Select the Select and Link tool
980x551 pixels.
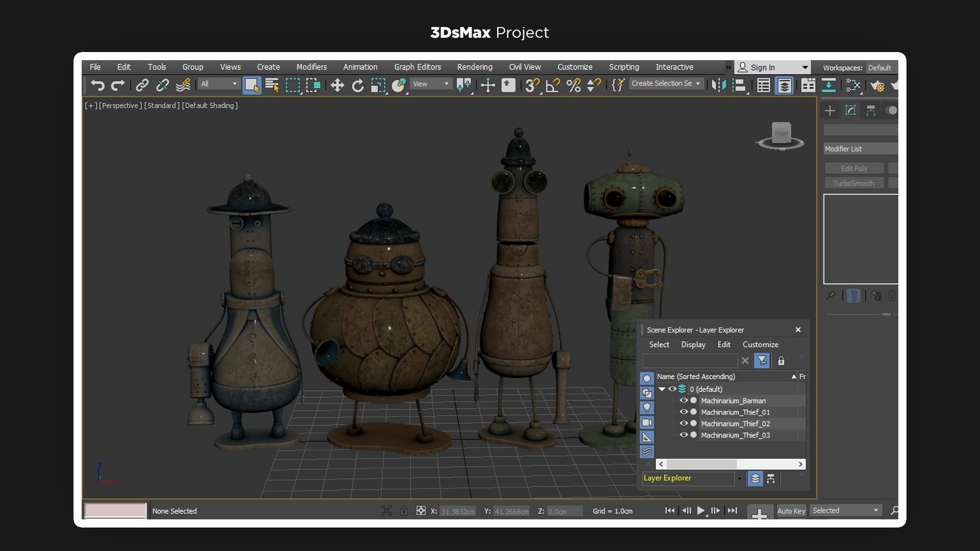pos(142,85)
